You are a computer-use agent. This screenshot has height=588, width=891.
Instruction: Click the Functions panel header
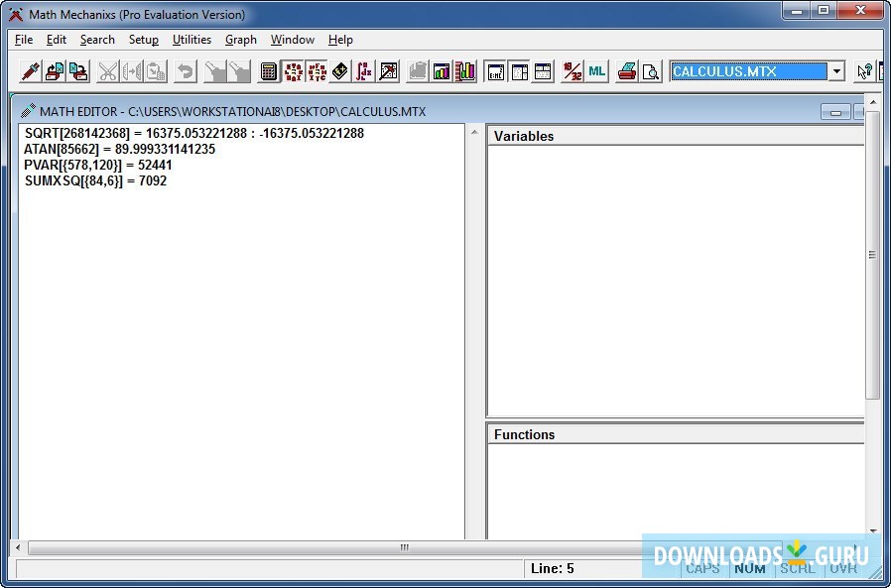[x=676, y=434]
